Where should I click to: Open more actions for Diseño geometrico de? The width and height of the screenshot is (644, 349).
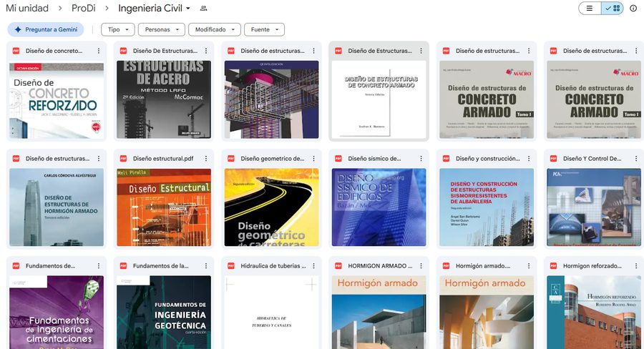[x=314, y=159]
